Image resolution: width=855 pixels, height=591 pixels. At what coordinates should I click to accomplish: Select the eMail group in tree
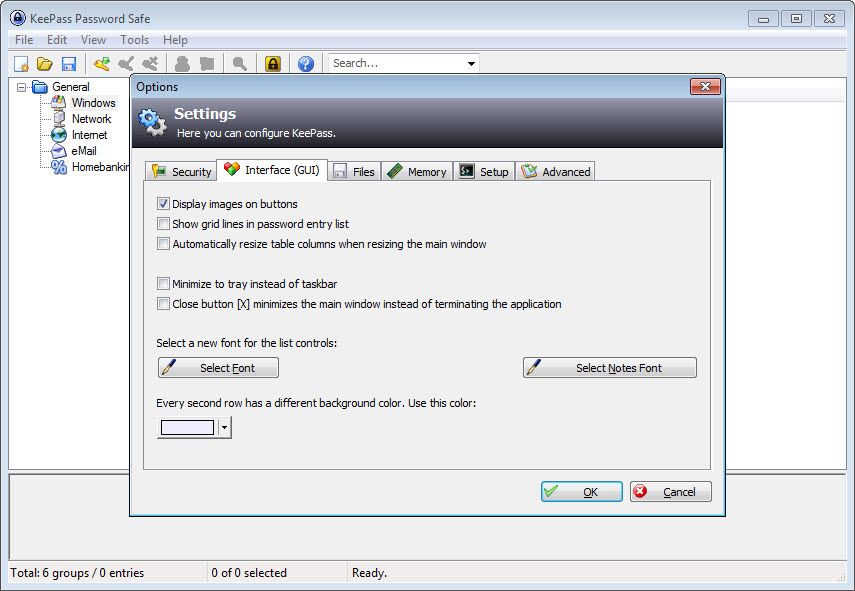pos(84,151)
